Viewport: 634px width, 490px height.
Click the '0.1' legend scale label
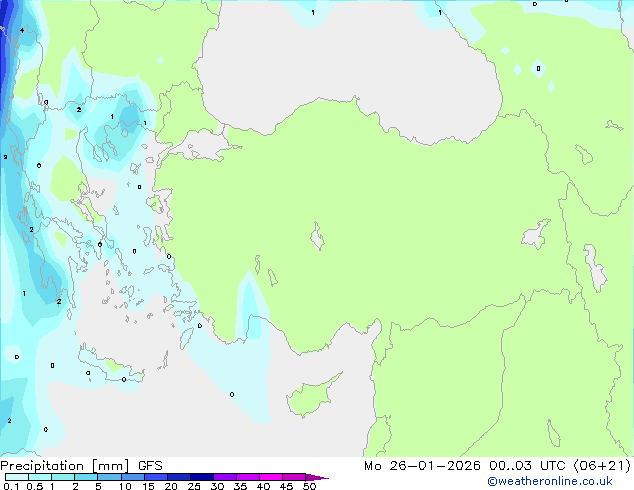[x=11, y=486]
